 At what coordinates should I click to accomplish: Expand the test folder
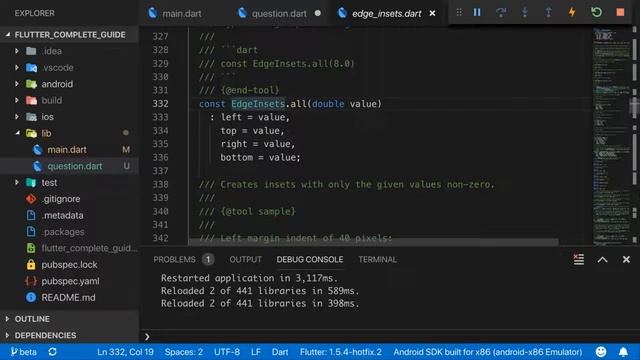coord(17,182)
